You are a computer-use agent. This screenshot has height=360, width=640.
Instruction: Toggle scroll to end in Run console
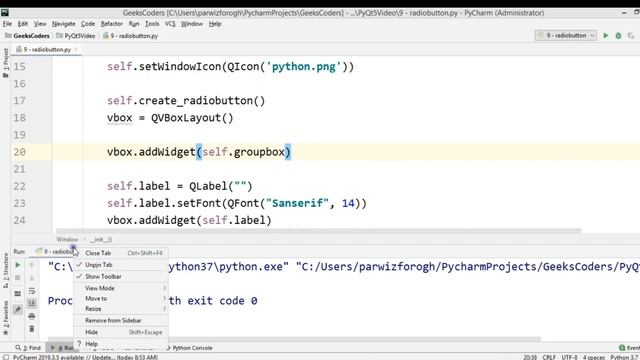pos(31,303)
